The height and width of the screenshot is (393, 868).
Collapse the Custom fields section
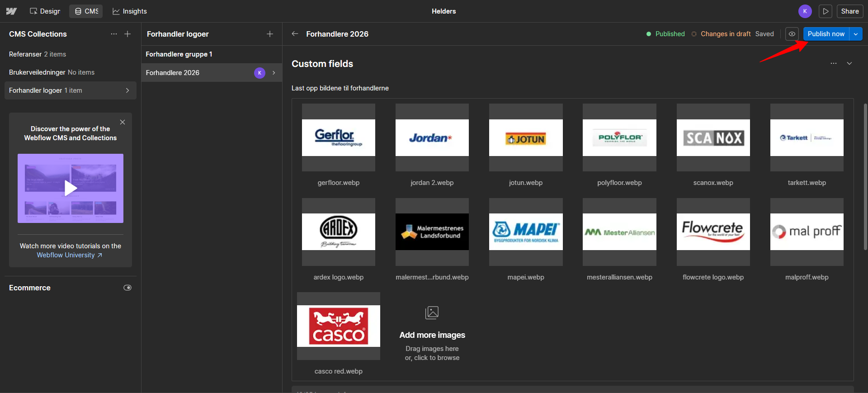pyautogui.click(x=849, y=63)
